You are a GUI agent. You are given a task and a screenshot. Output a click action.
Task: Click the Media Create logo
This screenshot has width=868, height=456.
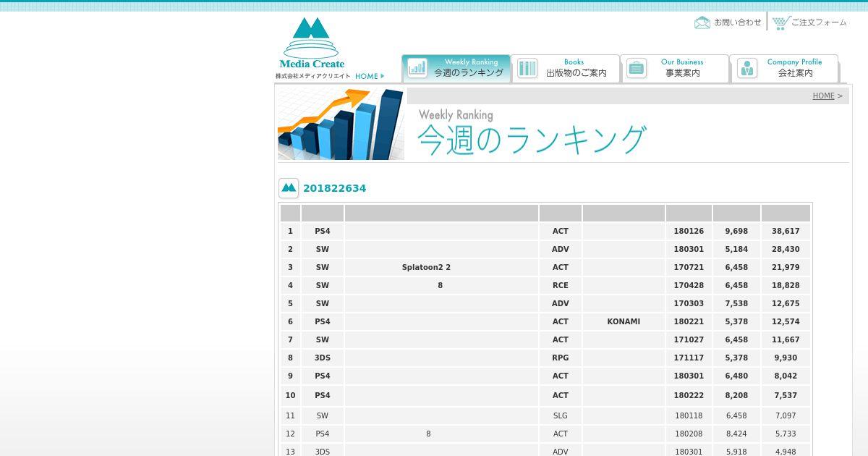pos(312,43)
